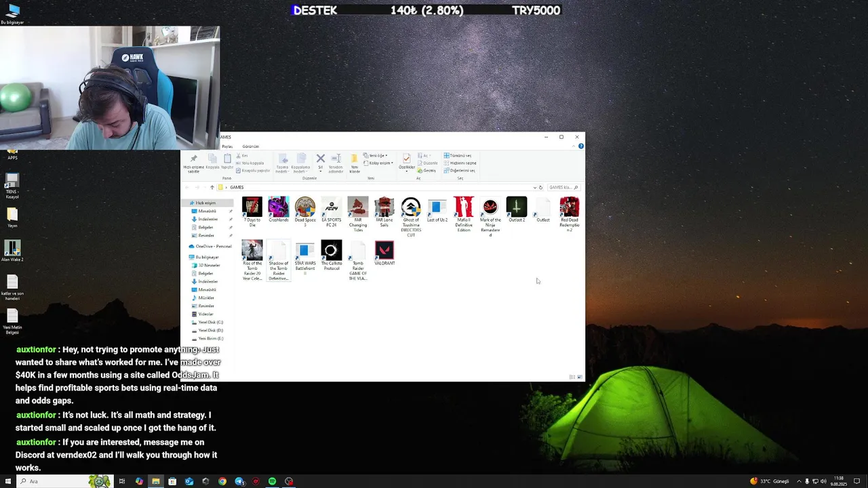The height and width of the screenshot is (488, 868).
Task: Click the Sil (delete) ribbon icon
Action: pyautogui.click(x=321, y=163)
